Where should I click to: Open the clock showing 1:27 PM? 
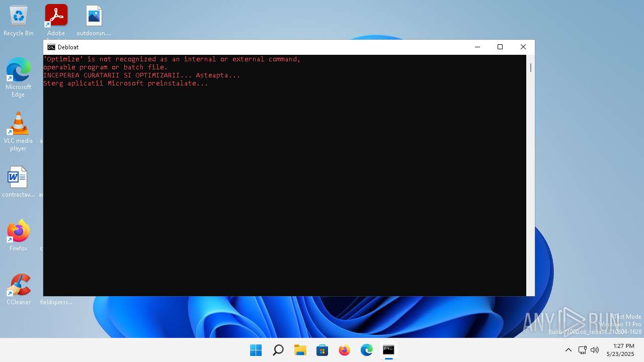[x=620, y=350]
